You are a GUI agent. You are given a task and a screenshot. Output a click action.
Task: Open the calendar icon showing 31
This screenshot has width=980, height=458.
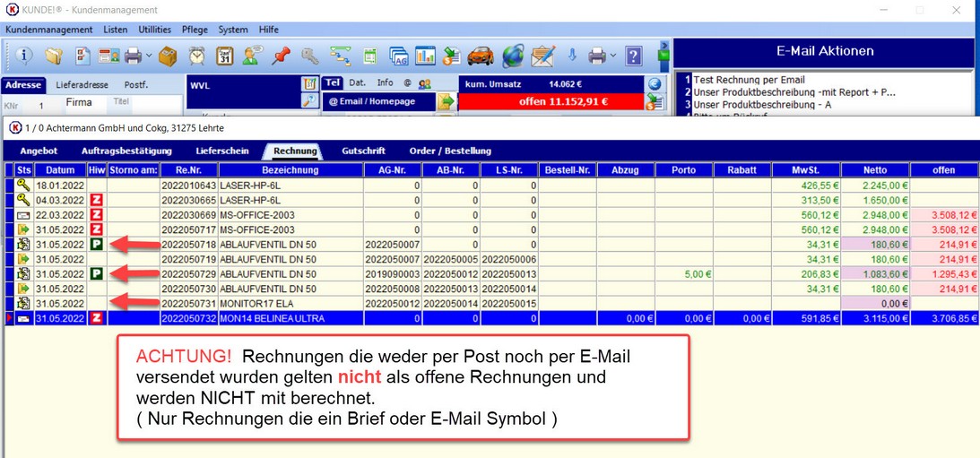[x=224, y=56]
